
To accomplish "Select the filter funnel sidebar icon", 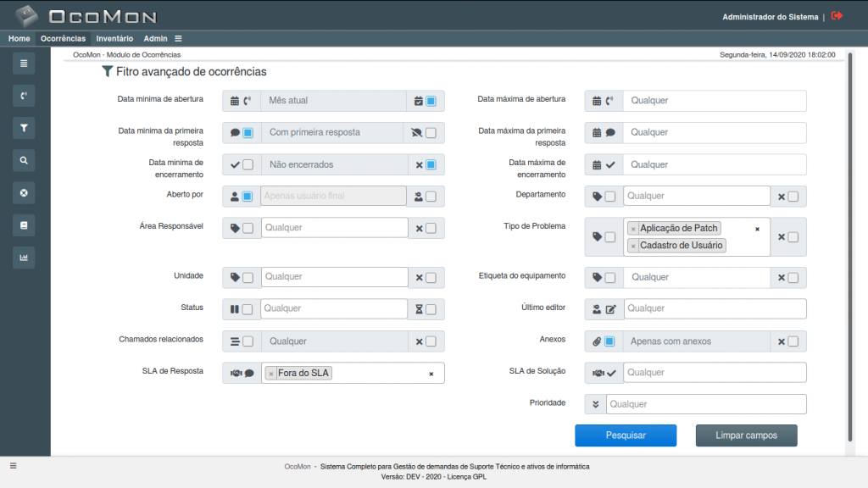I will [x=24, y=129].
